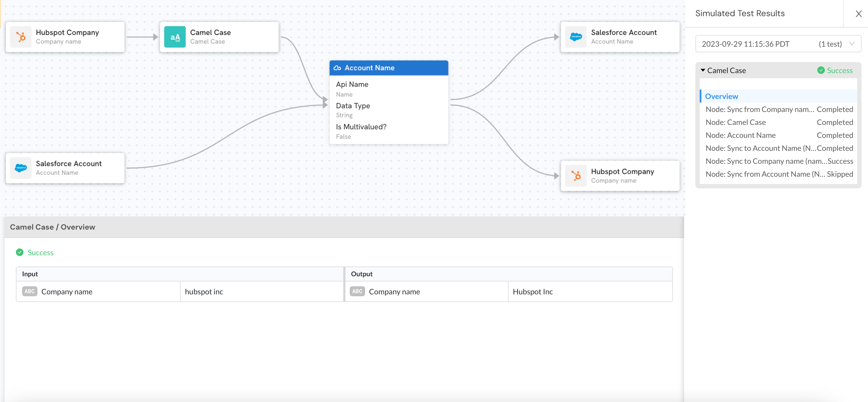This screenshot has width=868, height=402.
Task: Select top-left Hubspot Company node title
Action: [67, 32]
